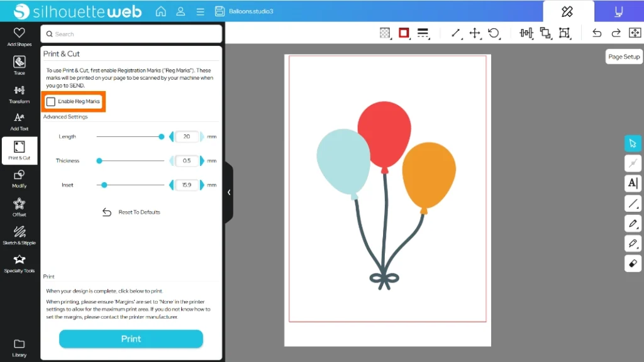
Task: Select the eraser tool on right toolbar
Action: point(633,263)
